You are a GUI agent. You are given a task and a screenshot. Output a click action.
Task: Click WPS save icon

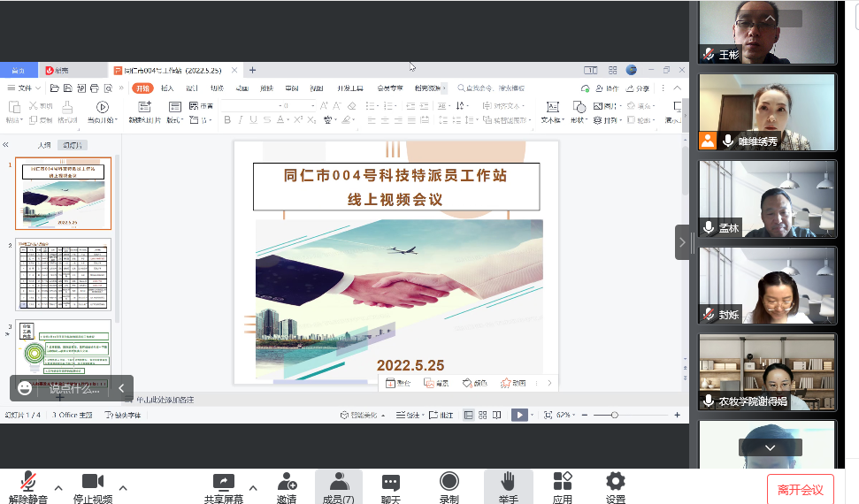pos(68,88)
